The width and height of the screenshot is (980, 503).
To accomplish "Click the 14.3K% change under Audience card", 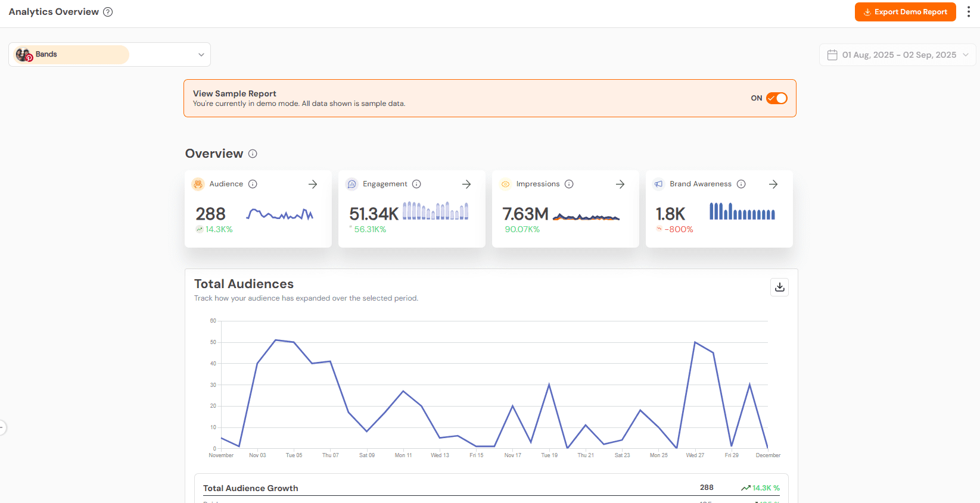I will (x=219, y=229).
